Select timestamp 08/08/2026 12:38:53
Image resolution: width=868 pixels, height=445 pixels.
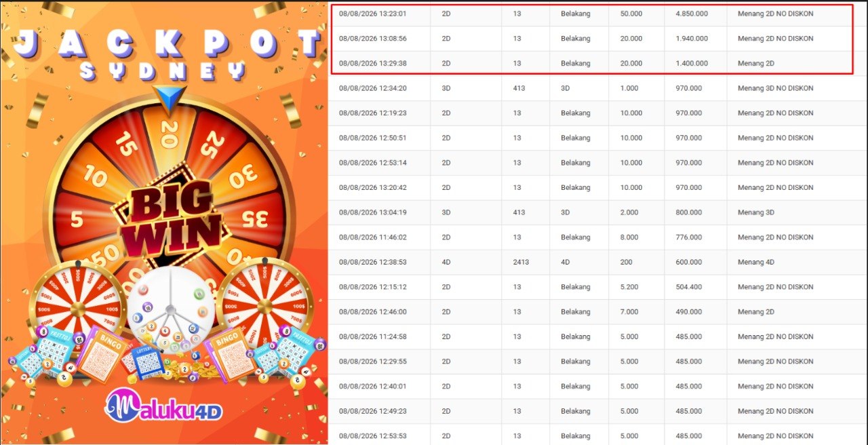point(372,262)
